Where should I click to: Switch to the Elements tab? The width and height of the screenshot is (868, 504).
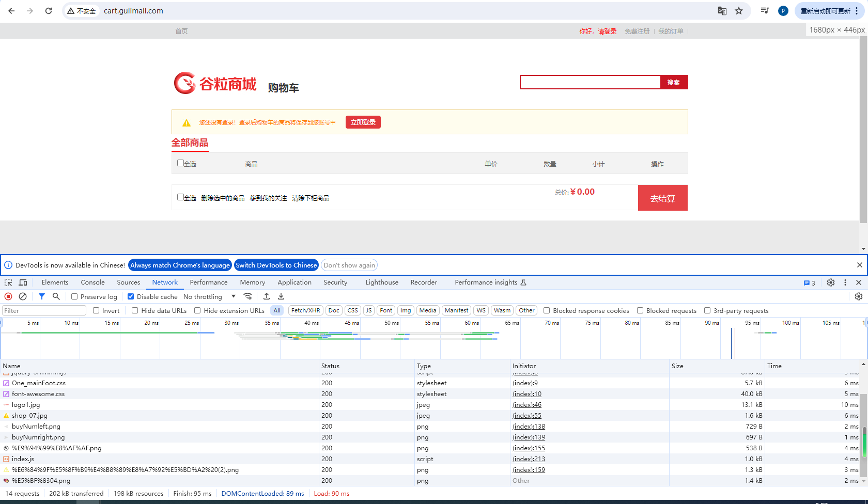pos(55,282)
